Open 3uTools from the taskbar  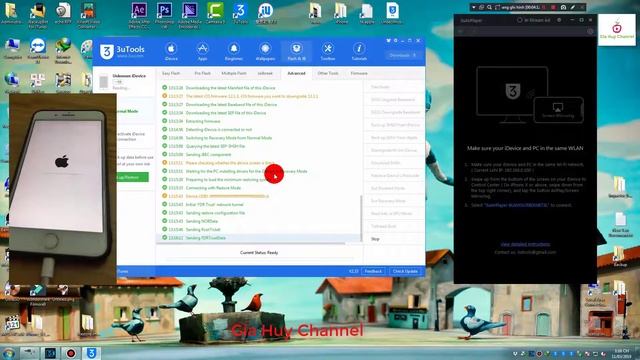(91, 353)
